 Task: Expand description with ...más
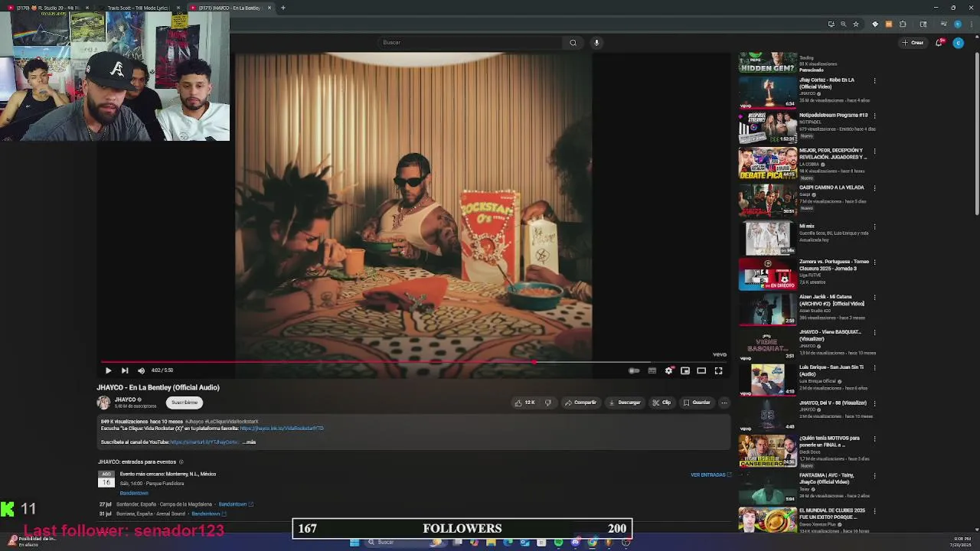point(249,442)
